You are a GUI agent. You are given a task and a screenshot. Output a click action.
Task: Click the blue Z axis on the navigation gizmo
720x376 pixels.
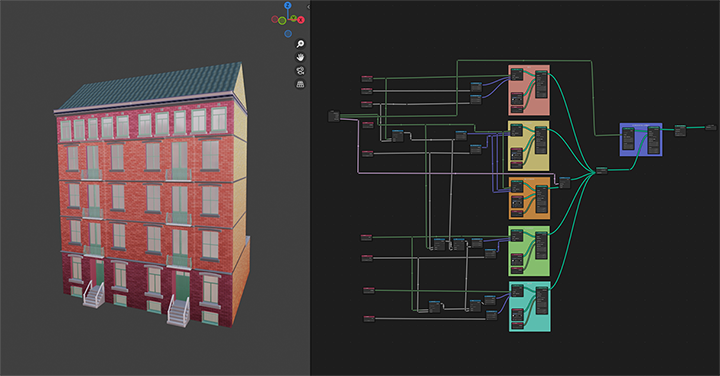point(287,6)
